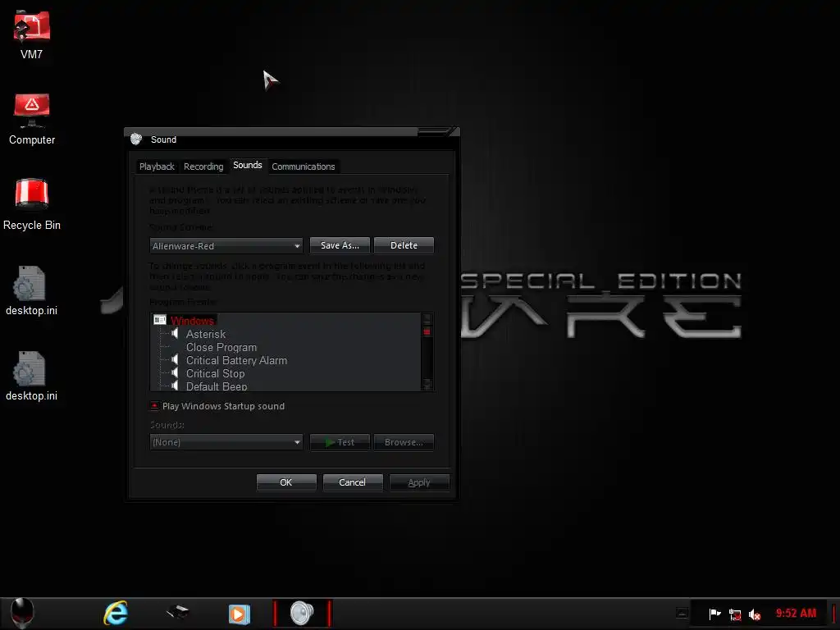Switch to the Recording tab
The height and width of the screenshot is (630, 840).
203,167
